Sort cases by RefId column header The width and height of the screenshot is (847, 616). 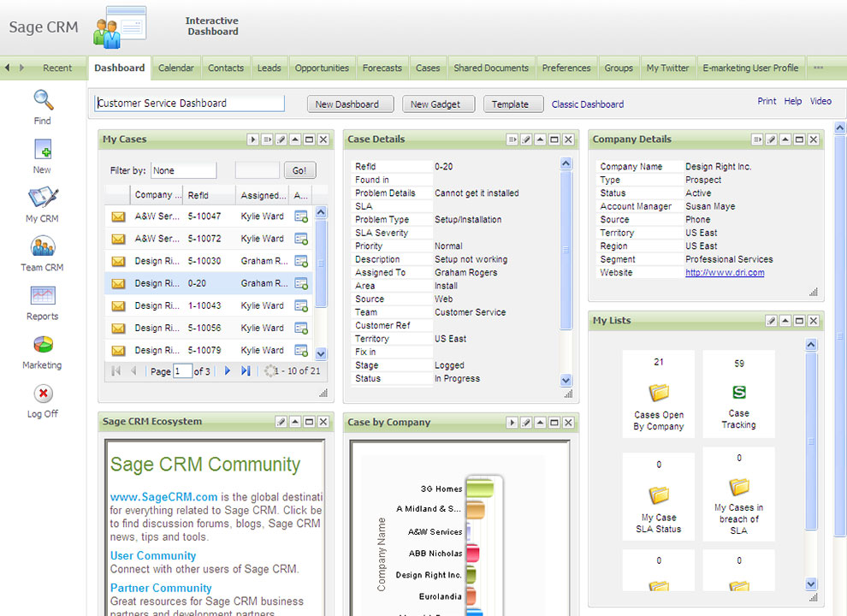[208, 195]
